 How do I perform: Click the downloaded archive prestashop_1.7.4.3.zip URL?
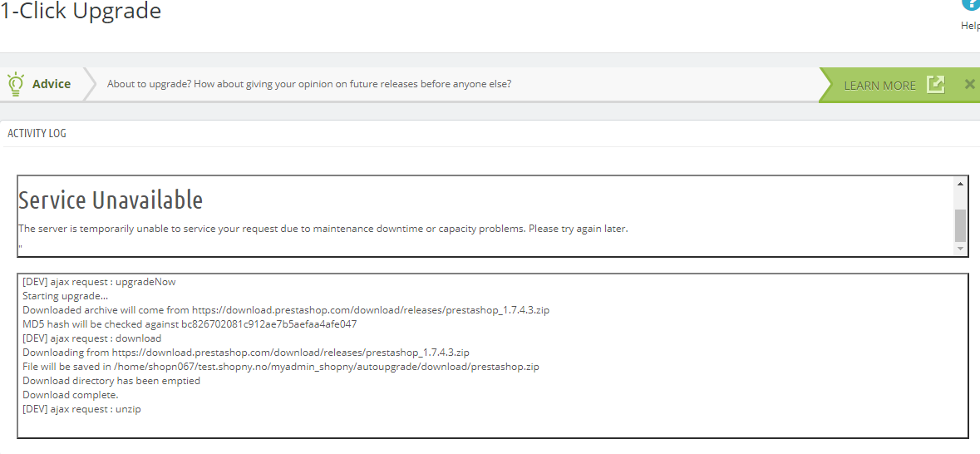click(371, 310)
